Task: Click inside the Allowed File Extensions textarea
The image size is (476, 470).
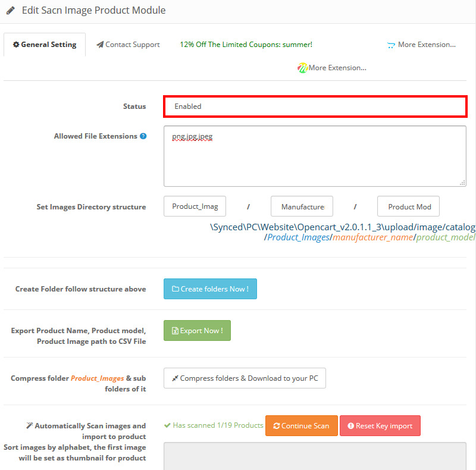Action: (x=315, y=156)
